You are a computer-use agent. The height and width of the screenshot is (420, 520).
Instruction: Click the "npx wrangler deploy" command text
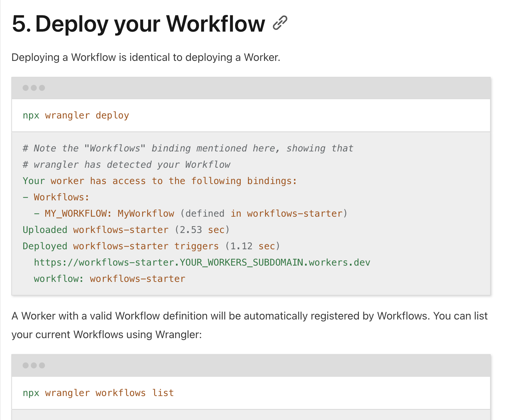point(76,115)
